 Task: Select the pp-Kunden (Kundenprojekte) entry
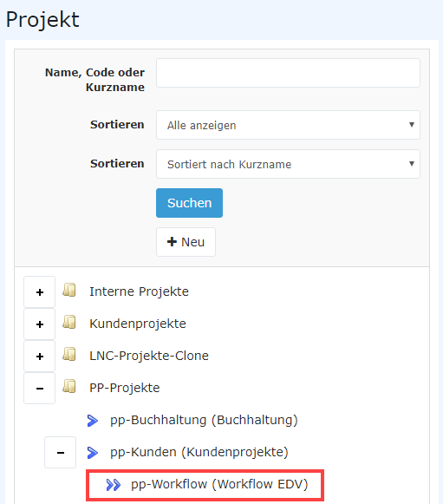pos(199,452)
